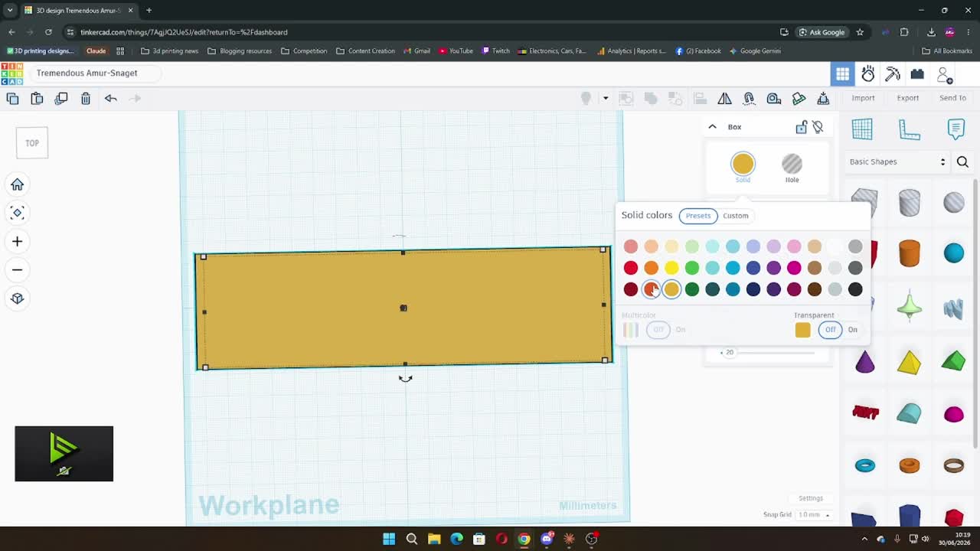Image resolution: width=980 pixels, height=551 pixels.
Task: Click the Send To button
Action: [x=952, y=98]
